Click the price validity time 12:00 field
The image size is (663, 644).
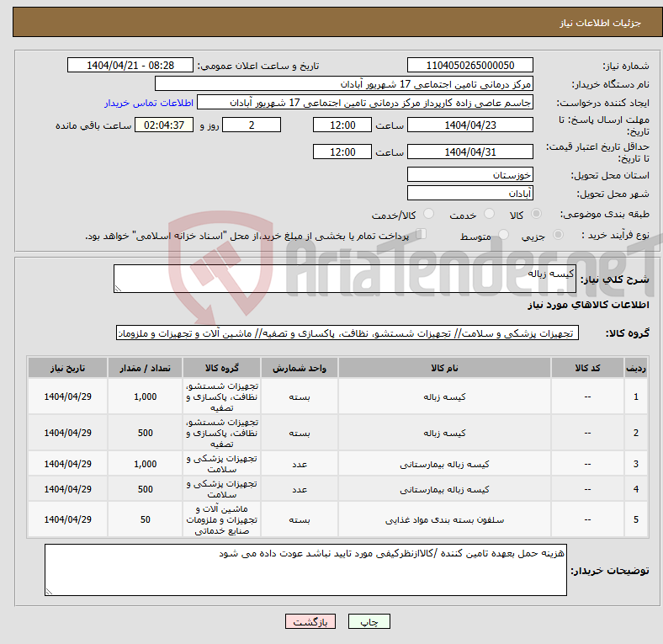(342, 152)
